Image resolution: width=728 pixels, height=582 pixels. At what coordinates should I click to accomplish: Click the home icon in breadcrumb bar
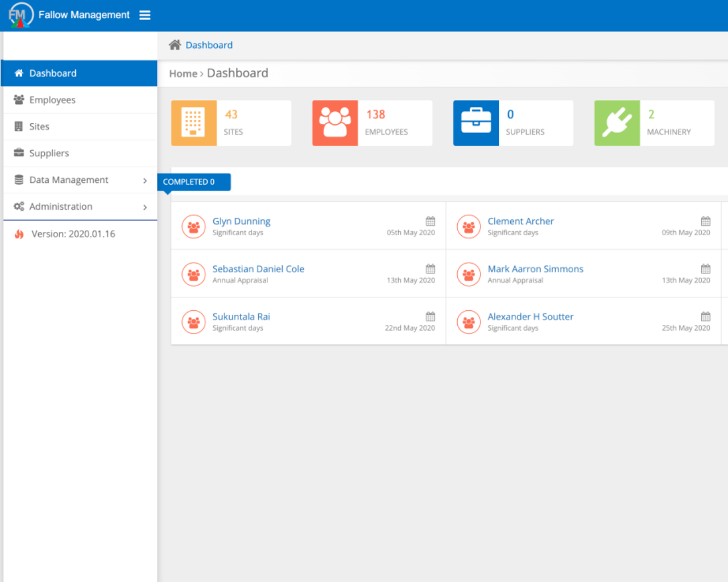(175, 45)
